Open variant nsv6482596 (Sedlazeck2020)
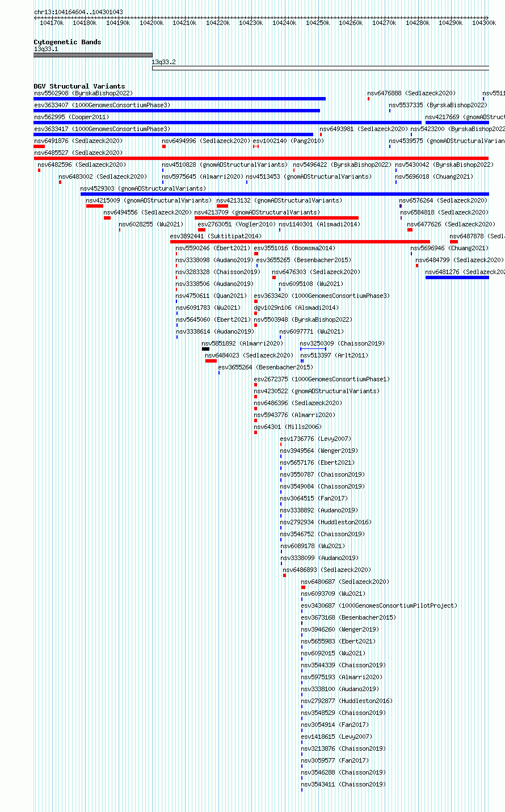Screen dimensions: 505x812 (x=39, y=170)
